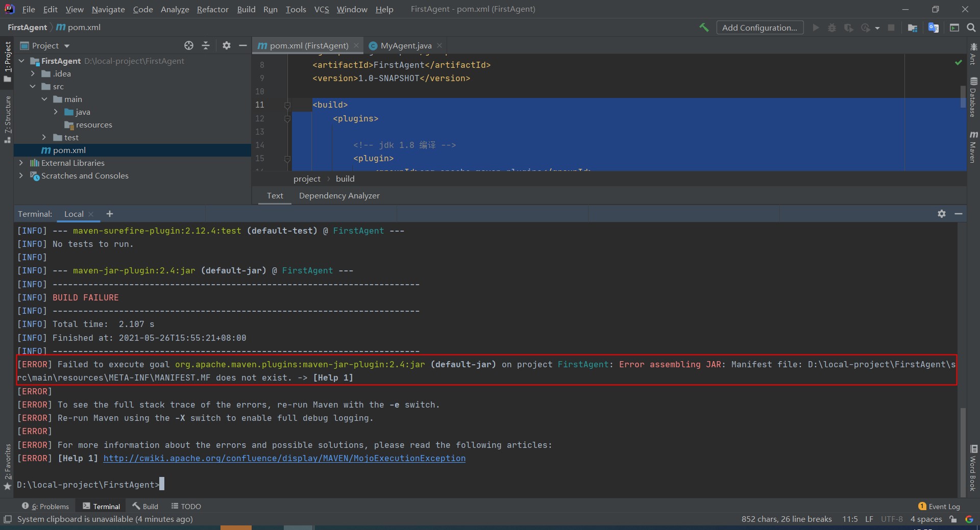Open Terminal settings gear icon
This screenshot has width=980, height=530.
click(942, 214)
